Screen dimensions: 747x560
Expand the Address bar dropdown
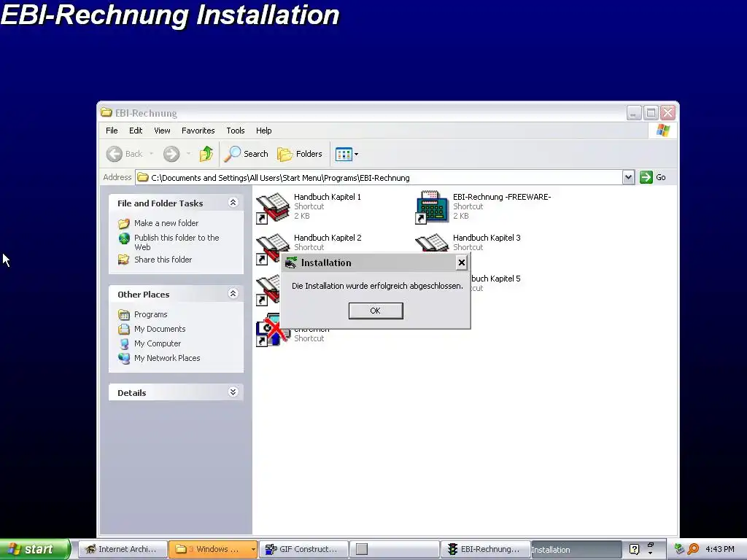click(628, 177)
